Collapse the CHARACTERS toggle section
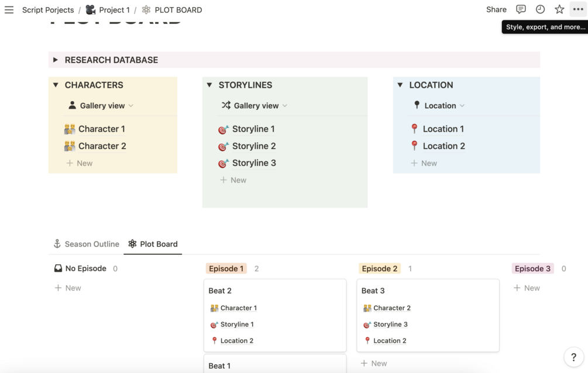The image size is (588, 373). pos(56,85)
